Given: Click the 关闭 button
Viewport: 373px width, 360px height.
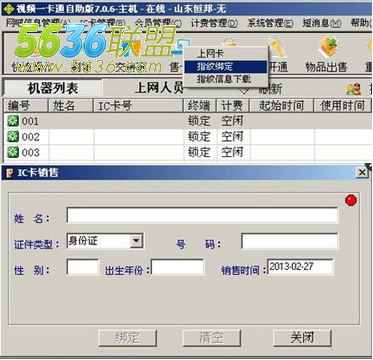Looking at the screenshot, I should (x=302, y=338).
